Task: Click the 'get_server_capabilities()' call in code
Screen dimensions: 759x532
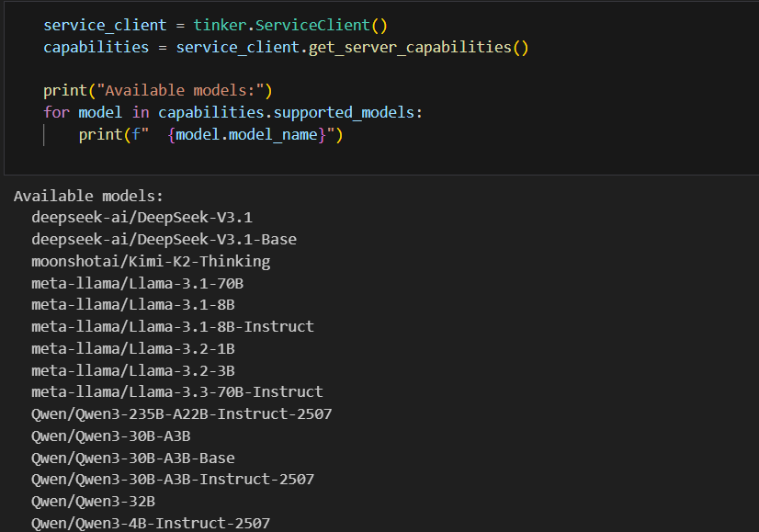Action: tap(419, 48)
